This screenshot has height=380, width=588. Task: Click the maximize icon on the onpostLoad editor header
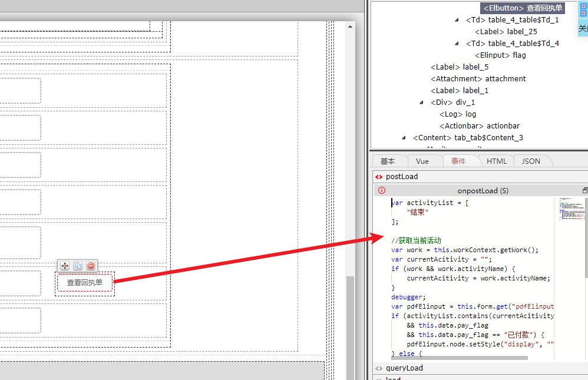(x=584, y=190)
